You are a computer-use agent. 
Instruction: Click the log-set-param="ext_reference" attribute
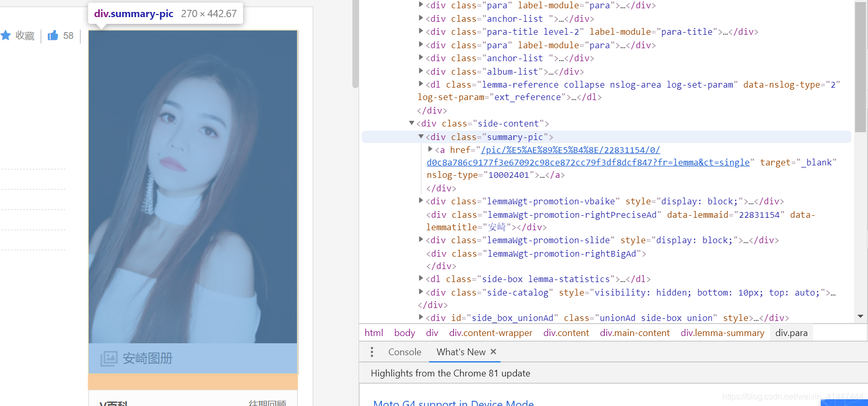pyautogui.click(x=492, y=97)
